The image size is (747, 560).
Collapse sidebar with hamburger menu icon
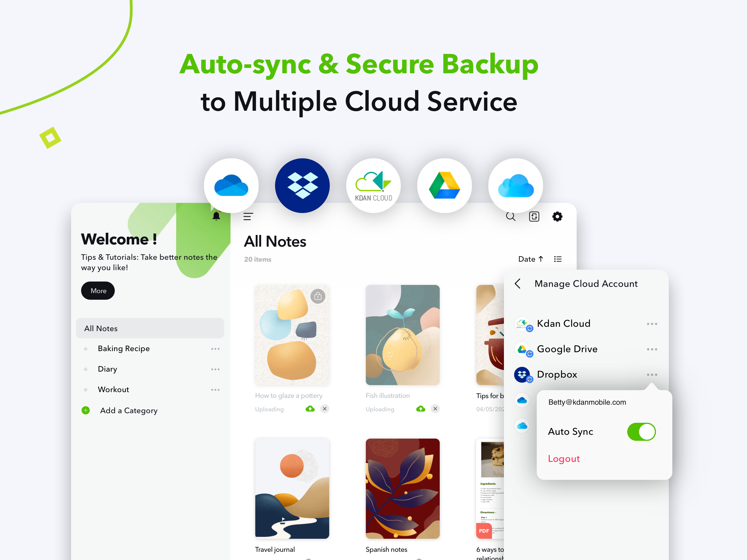248,217
